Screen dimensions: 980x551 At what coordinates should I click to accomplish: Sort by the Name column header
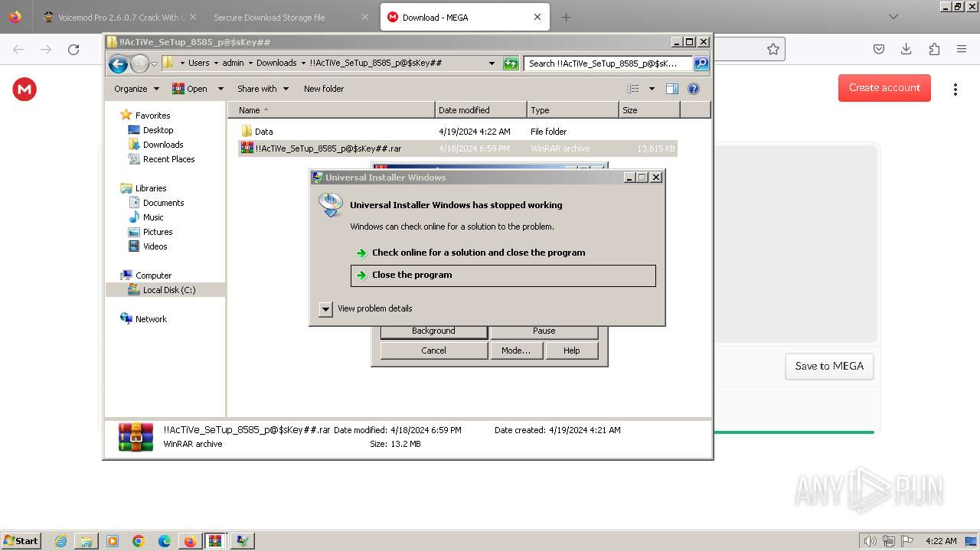pyautogui.click(x=331, y=110)
